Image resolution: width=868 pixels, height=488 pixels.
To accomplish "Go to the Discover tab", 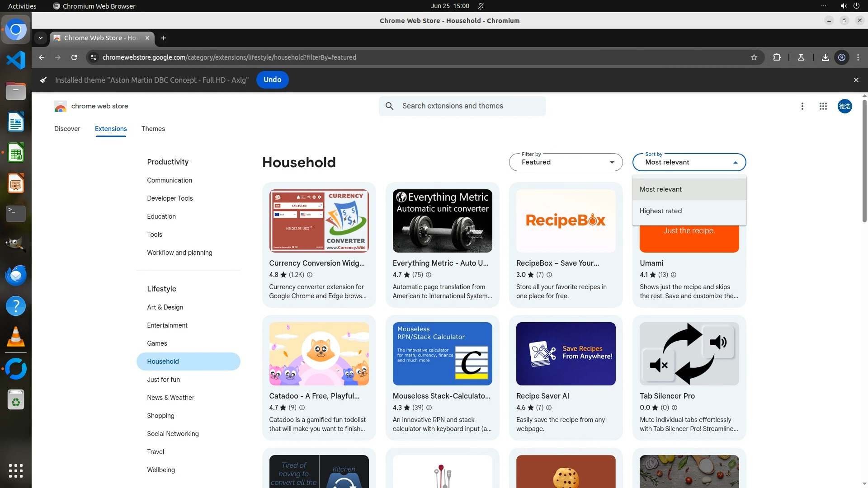I will 67,129.
